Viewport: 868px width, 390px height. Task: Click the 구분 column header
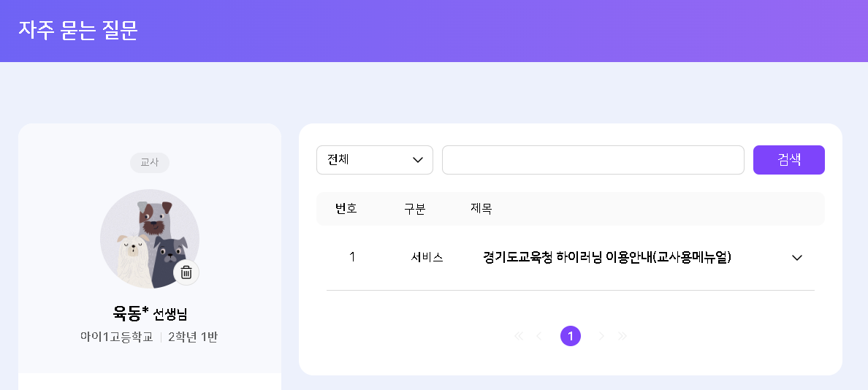pyautogui.click(x=414, y=209)
